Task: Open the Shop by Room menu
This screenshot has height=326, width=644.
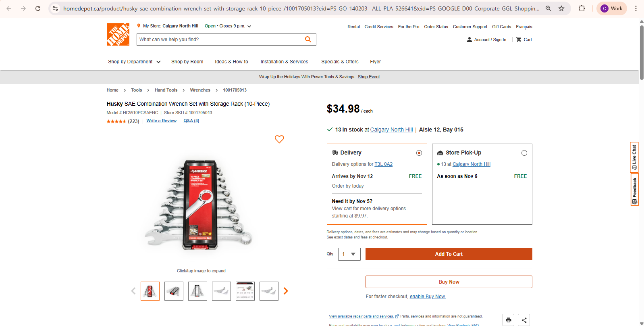Action: pos(187,61)
